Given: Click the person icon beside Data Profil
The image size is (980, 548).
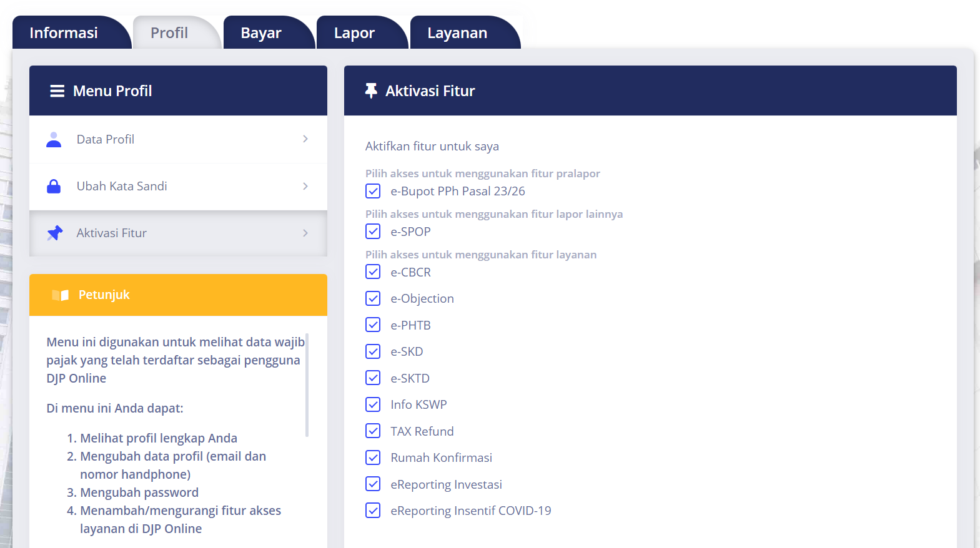Looking at the screenshot, I should tap(54, 139).
